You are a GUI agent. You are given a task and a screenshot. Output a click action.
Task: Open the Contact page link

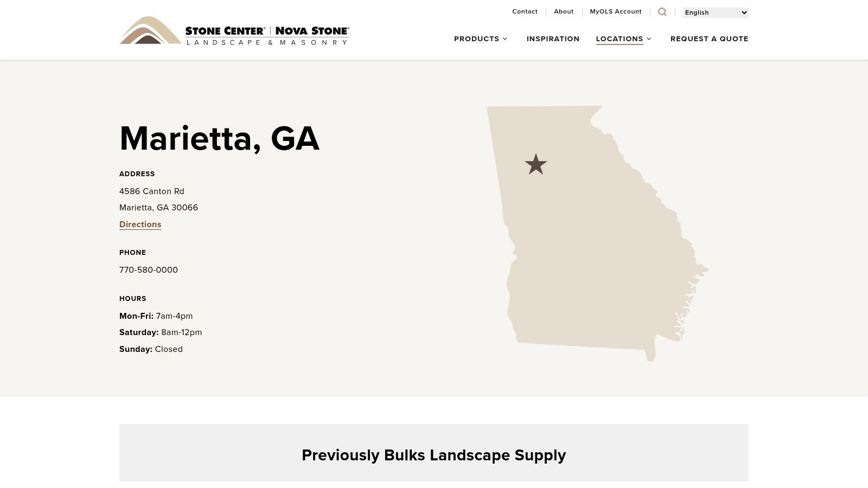pyautogui.click(x=525, y=11)
